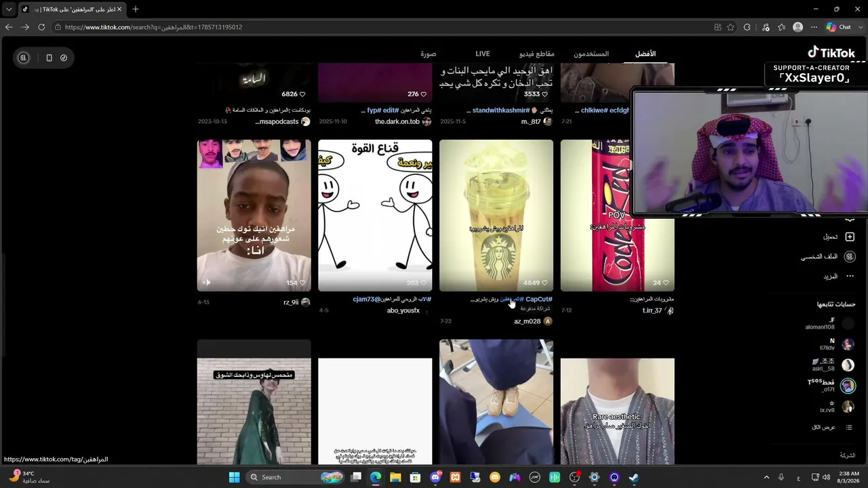Open the Copilot Chat button
The height and width of the screenshot is (488, 868).
pos(839,27)
